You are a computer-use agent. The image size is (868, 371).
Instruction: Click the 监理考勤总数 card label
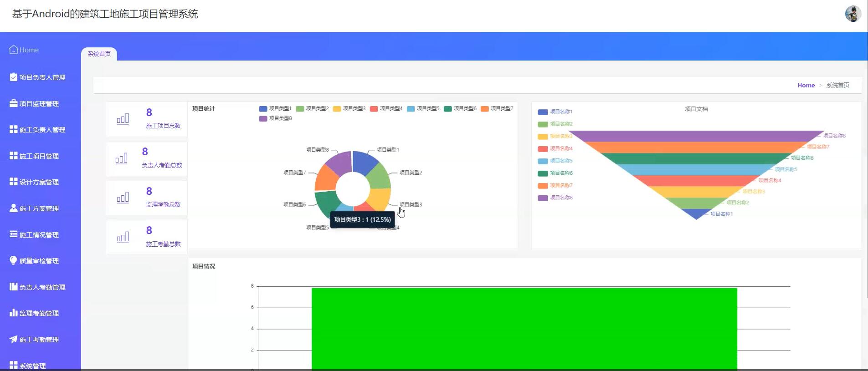point(163,204)
